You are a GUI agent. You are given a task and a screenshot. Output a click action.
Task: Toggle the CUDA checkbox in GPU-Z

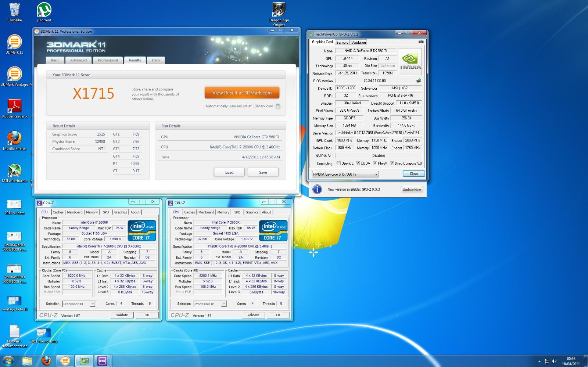pyautogui.click(x=358, y=163)
